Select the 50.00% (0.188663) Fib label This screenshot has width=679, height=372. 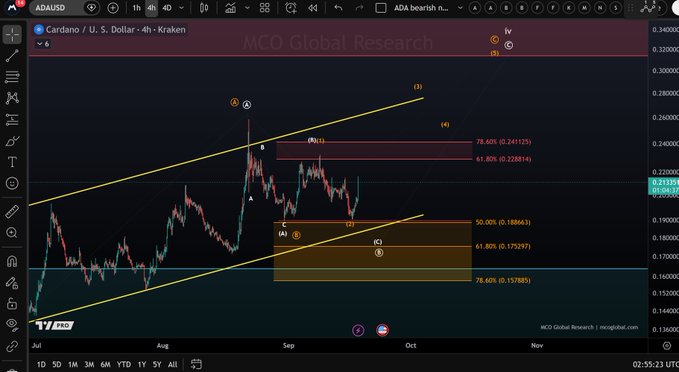click(x=503, y=222)
